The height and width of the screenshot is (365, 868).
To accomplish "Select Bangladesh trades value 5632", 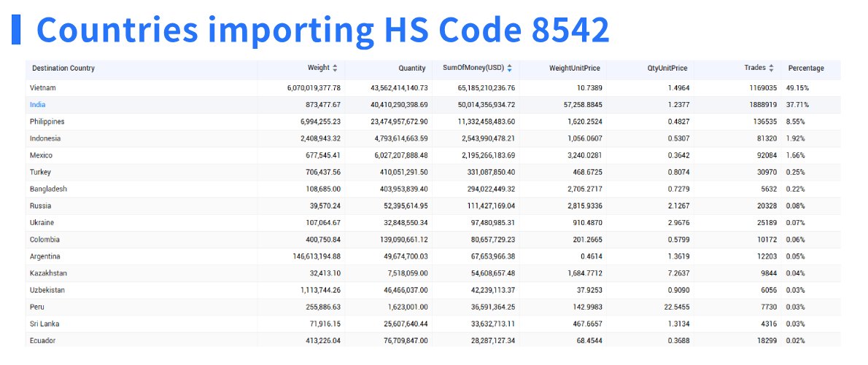I will point(769,189).
